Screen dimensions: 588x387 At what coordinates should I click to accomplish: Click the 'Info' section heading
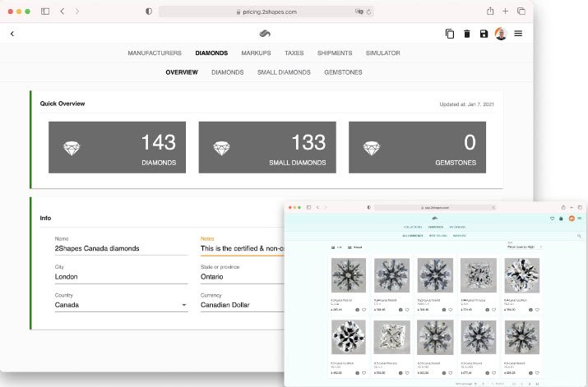[x=45, y=218]
